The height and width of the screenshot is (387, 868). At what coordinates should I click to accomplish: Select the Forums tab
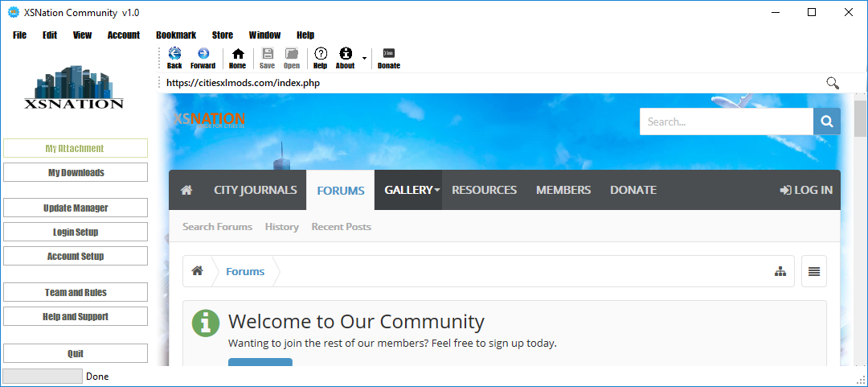pyautogui.click(x=341, y=190)
